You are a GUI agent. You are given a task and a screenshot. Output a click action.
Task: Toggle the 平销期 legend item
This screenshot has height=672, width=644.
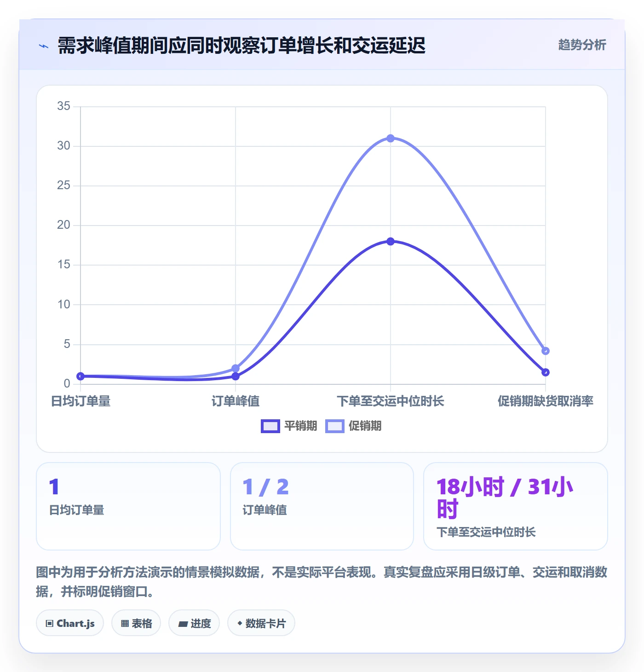coord(289,426)
